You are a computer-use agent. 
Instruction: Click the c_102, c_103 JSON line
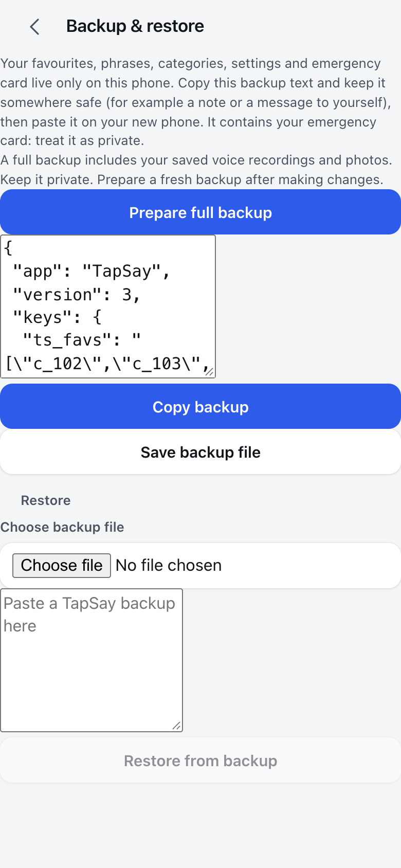107,364
